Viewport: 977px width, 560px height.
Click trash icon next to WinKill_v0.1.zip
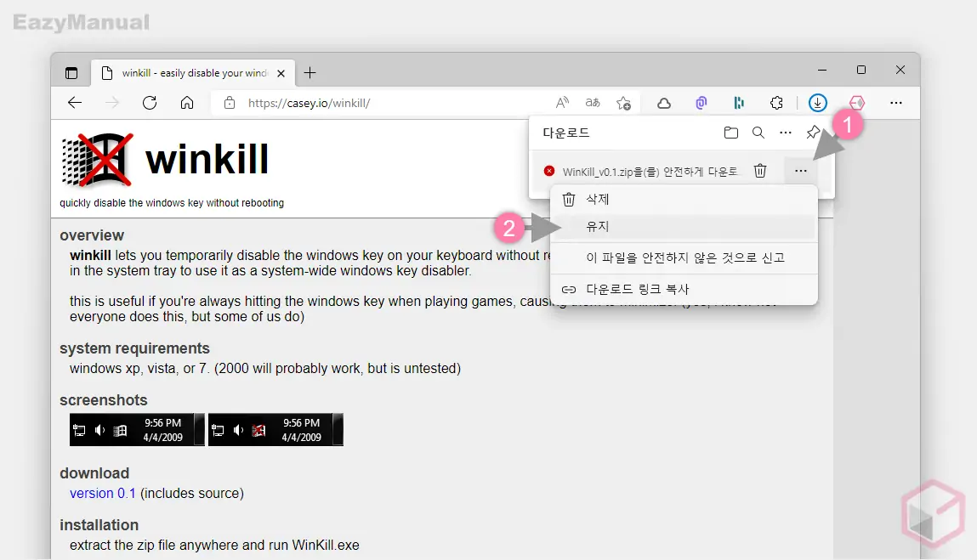point(760,171)
